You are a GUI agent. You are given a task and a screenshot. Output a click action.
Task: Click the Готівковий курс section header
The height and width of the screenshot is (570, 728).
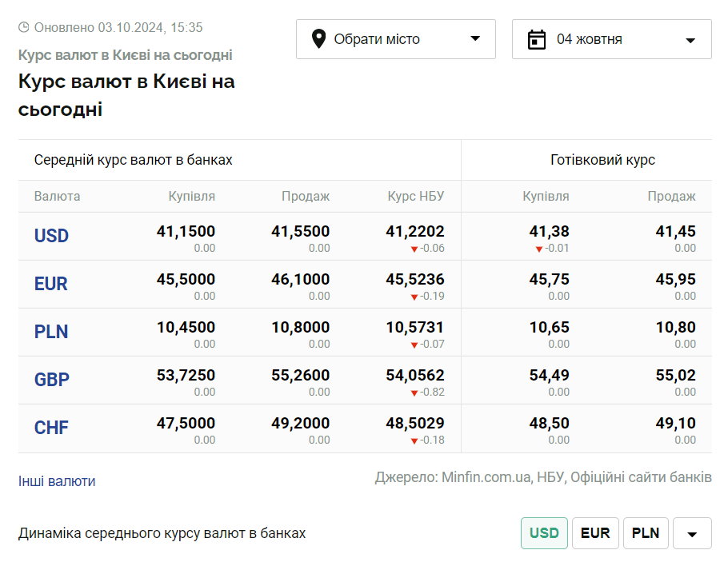pos(602,160)
